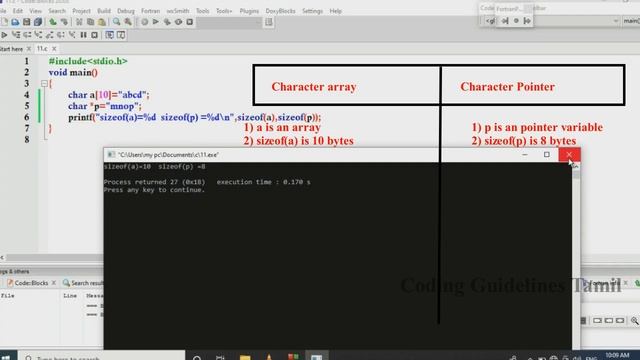Open the Search menu
Viewport: 640px width, 360px height.
(57, 11)
